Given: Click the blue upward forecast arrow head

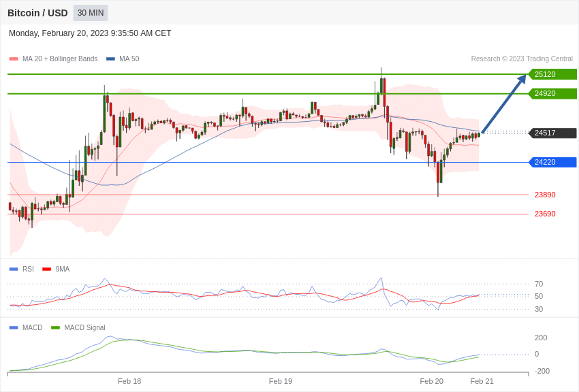Looking at the screenshot, I should point(522,79).
